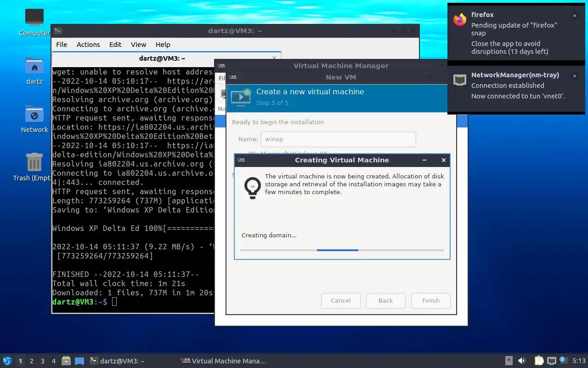Open the removable media eject tray icon

tap(509, 361)
